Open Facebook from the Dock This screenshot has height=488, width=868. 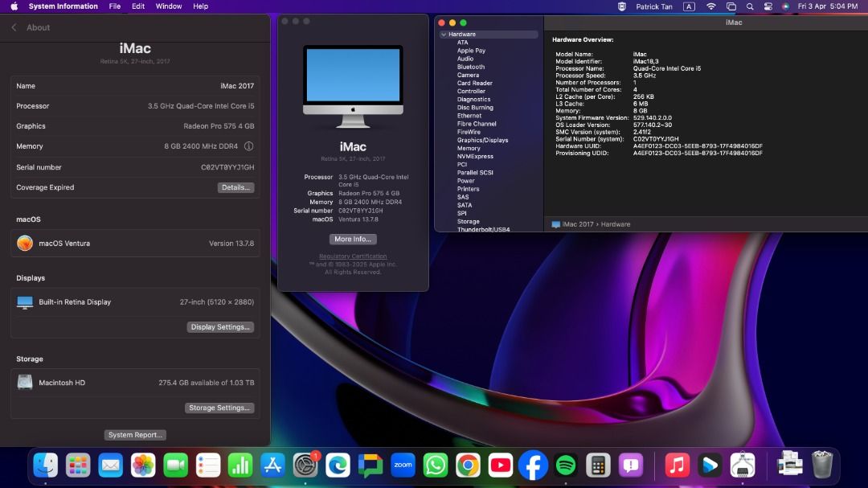[x=533, y=465]
